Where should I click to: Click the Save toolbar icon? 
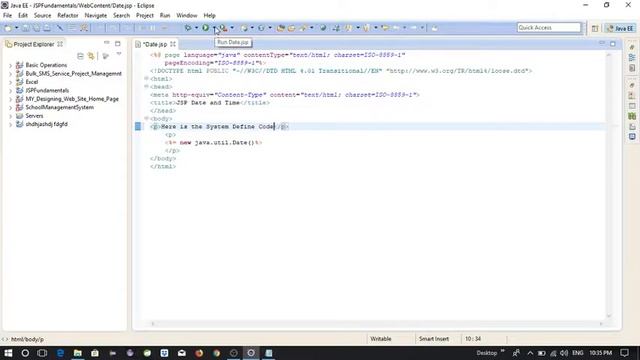point(26,28)
